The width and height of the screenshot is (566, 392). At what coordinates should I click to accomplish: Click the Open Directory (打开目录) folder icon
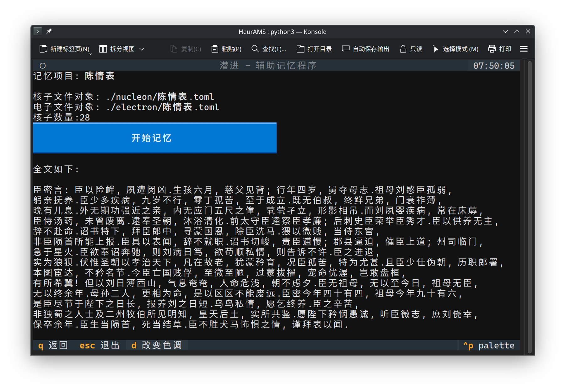coord(300,49)
